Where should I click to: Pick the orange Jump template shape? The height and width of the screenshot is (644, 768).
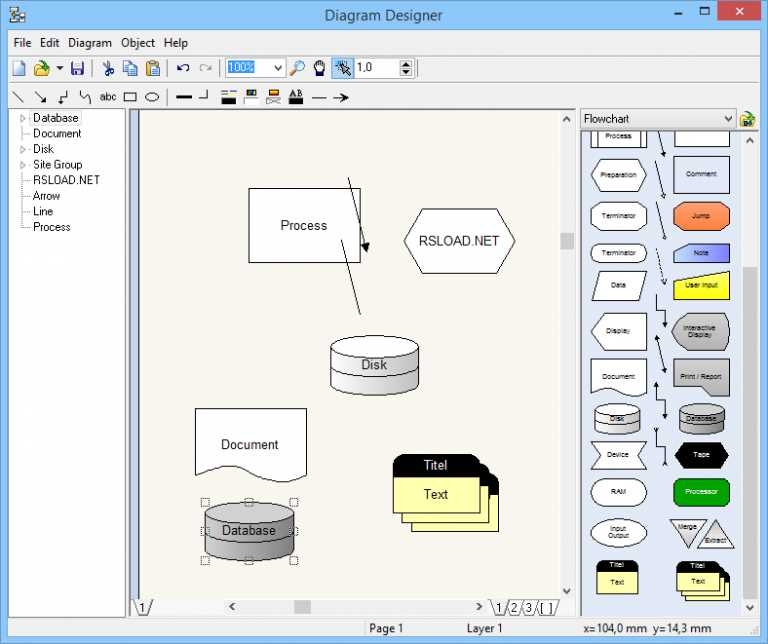[701, 215]
